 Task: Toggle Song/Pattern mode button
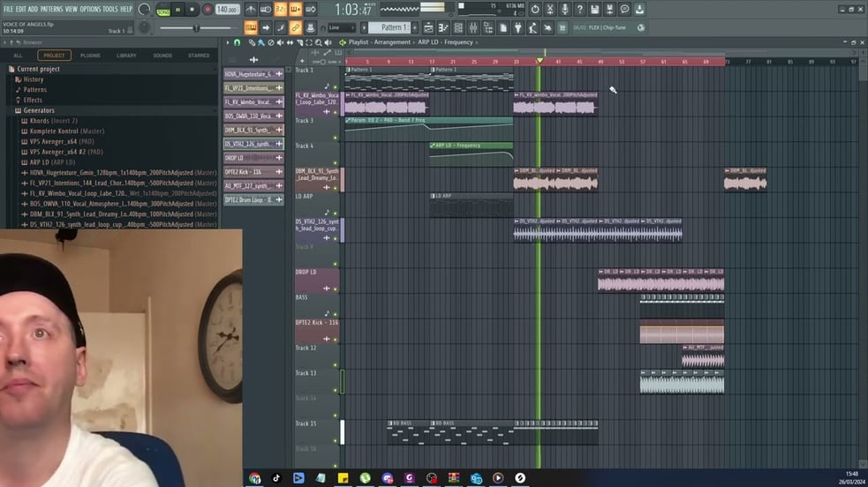click(163, 10)
